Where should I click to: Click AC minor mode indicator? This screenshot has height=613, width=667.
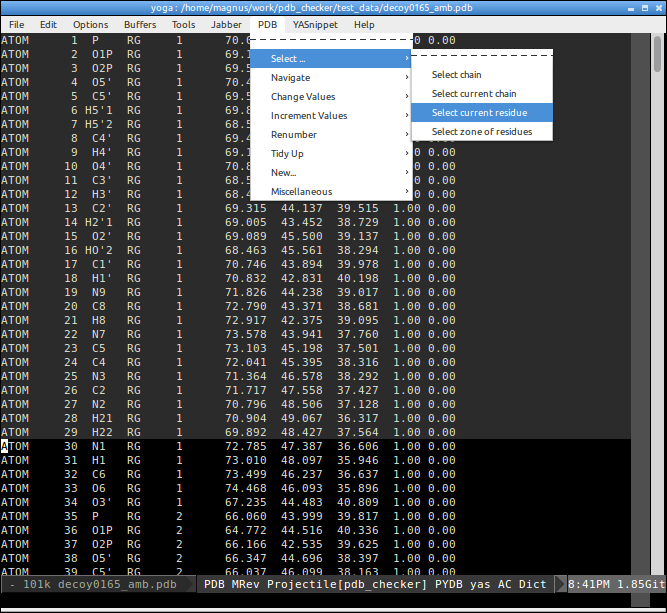point(504,584)
